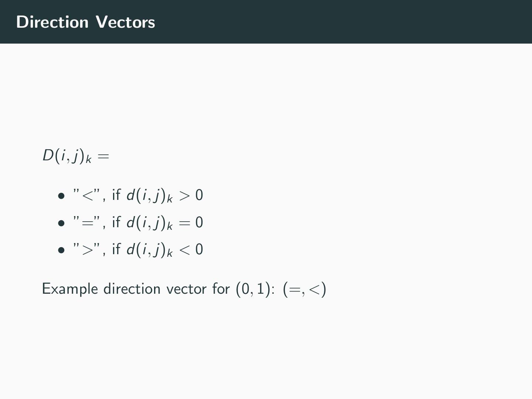
Task: Click the word "if" in the first bullet
Action: click(x=116, y=195)
